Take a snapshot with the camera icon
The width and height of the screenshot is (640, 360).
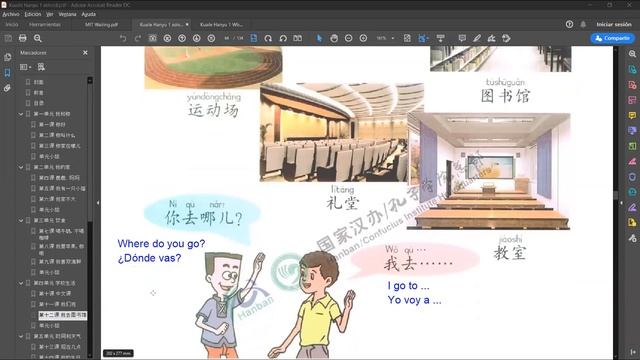tap(152, 38)
